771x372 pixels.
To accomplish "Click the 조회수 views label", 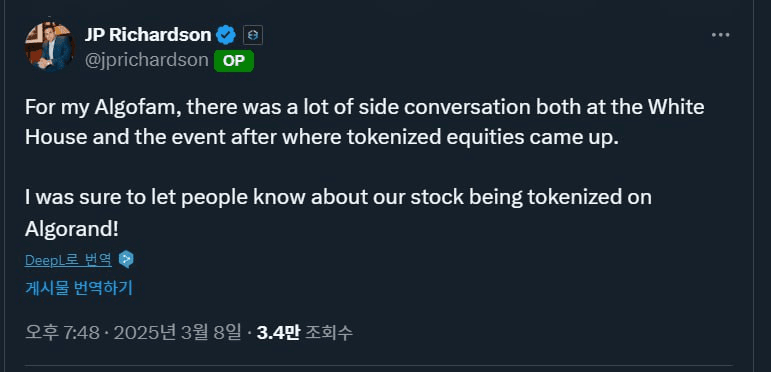I will coord(328,333).
